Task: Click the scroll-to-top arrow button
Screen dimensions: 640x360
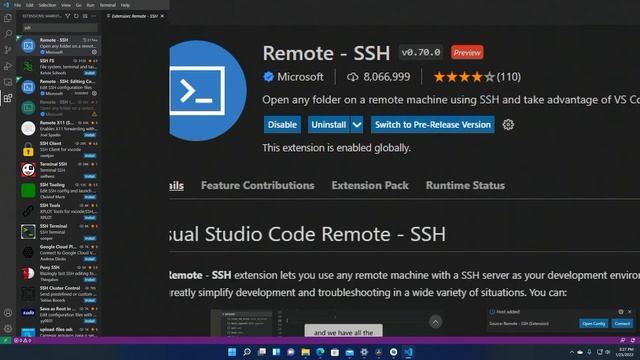Action: coord(436,322)
